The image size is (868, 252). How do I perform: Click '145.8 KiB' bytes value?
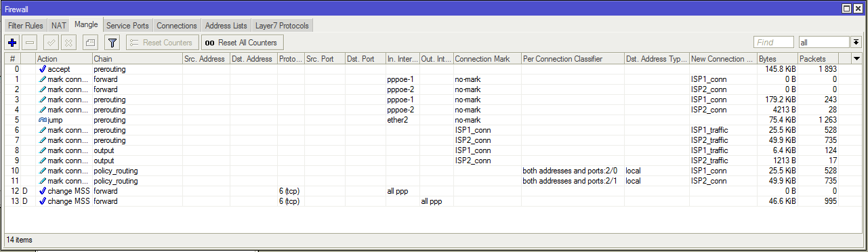(781, 69)
